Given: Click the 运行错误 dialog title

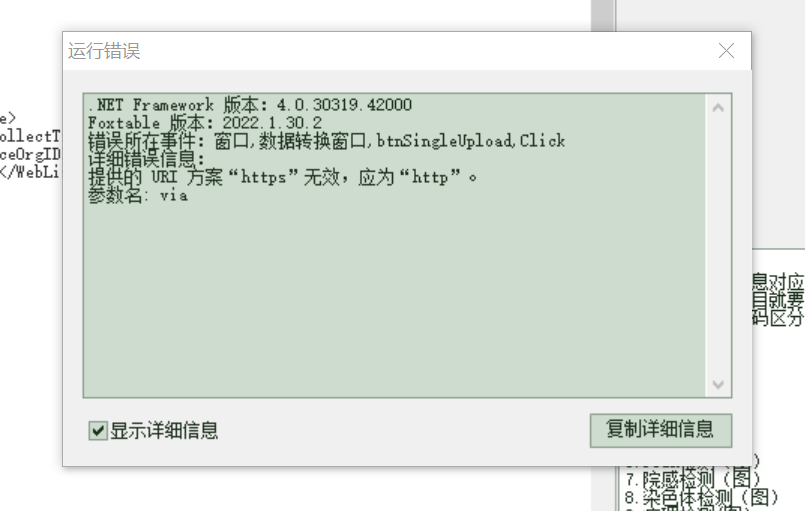Looking at the screenshot, I should pyautogui.click(x=104, y=51).
